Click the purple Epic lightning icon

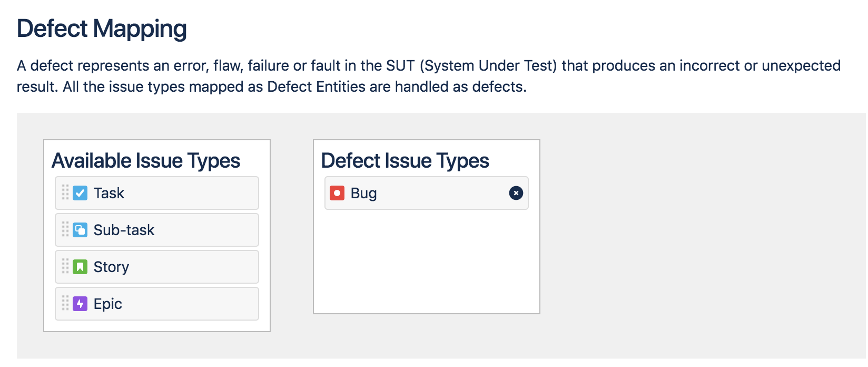coord(80,304)
